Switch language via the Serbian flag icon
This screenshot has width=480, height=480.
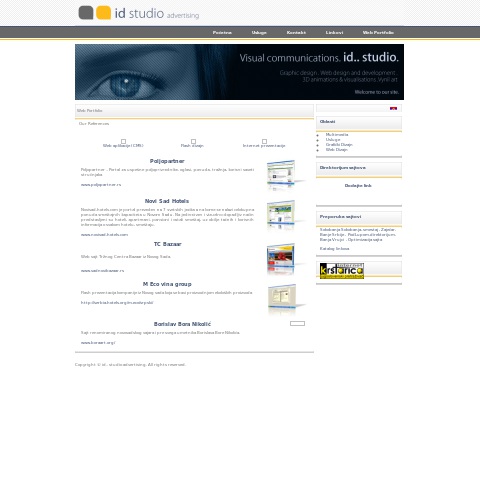(x=393, y=109)
